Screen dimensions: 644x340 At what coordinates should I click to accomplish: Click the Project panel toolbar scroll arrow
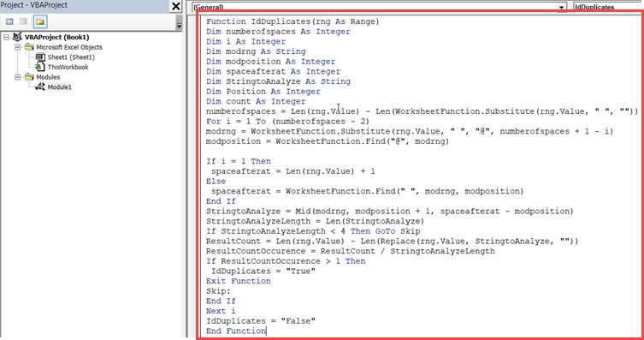[179, 26]
